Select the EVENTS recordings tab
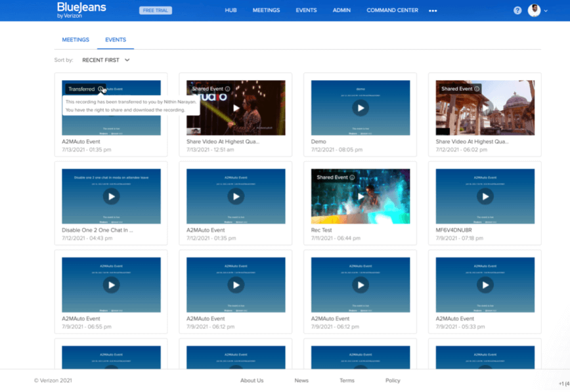 pyautogui.click(x=116, y=39)
